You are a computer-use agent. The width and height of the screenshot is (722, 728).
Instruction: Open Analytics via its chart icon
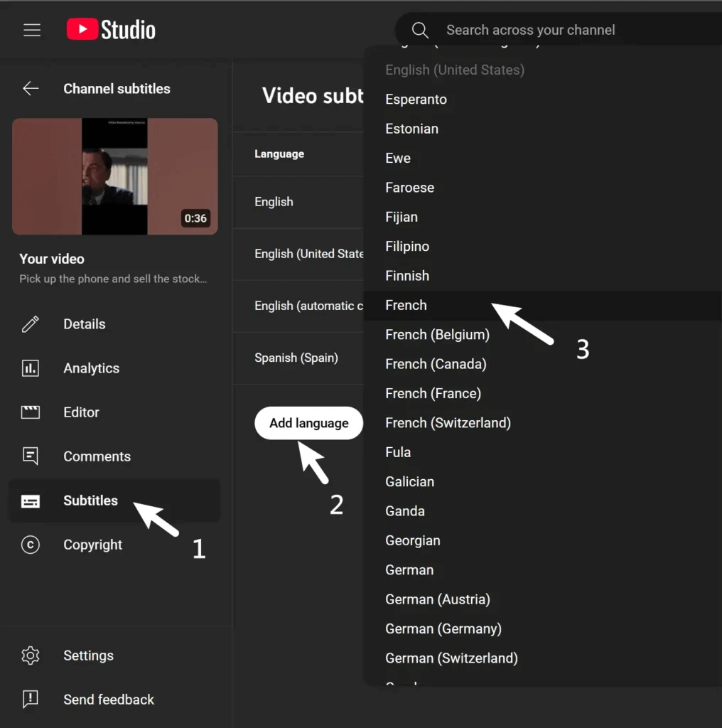(31, 368)
